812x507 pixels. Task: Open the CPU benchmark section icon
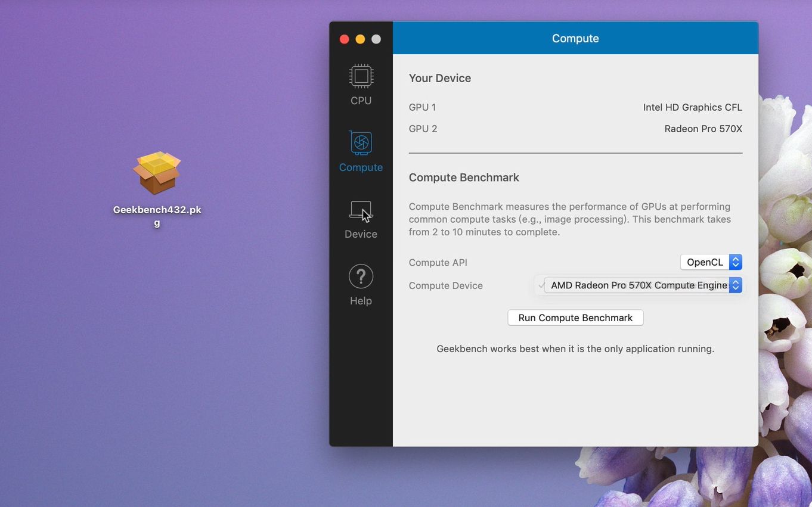(361, 76)
